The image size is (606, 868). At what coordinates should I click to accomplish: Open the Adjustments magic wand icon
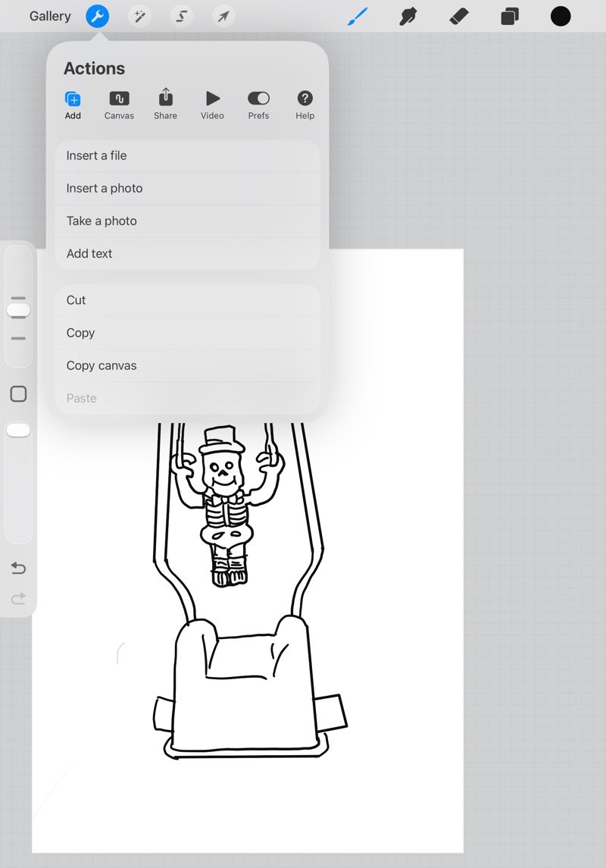point(139,17)
